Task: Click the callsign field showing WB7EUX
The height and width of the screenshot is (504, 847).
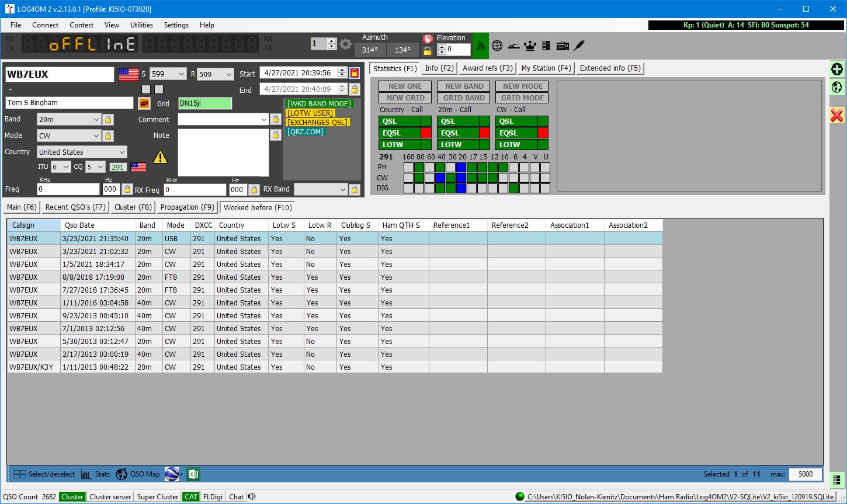Action: pos(60,74)
